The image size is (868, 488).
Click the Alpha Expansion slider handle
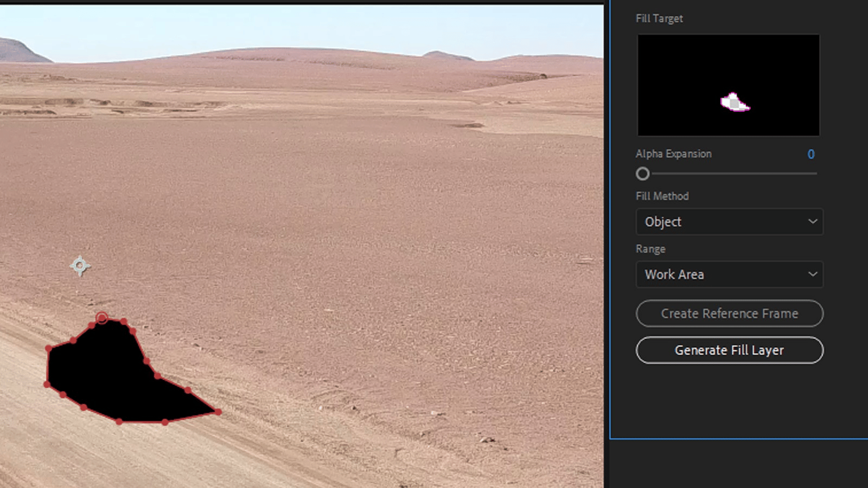pyautogui.click(x=643, y=174)
